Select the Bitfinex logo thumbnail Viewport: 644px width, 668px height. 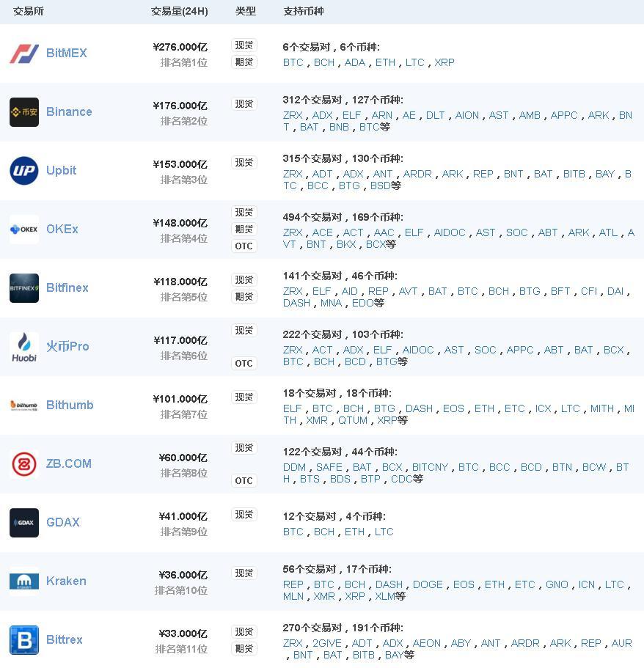coord(24,288)
